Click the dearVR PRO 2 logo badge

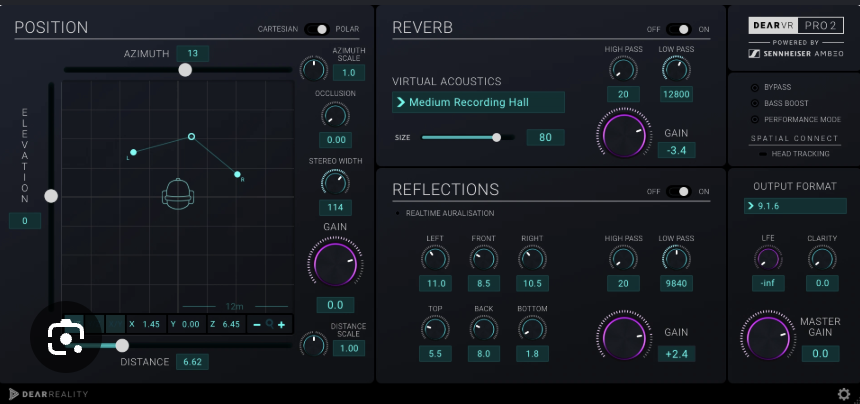point(796,26)
